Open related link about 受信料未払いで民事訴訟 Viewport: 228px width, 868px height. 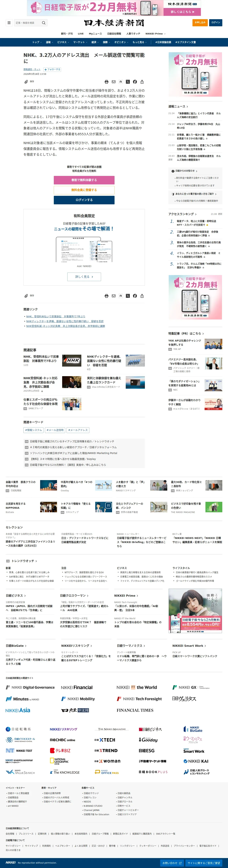[56, 317]
